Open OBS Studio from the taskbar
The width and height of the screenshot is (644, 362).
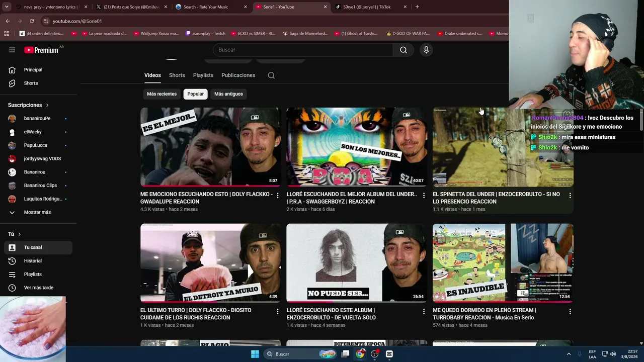pyautogui.click(x=374, y=354)
